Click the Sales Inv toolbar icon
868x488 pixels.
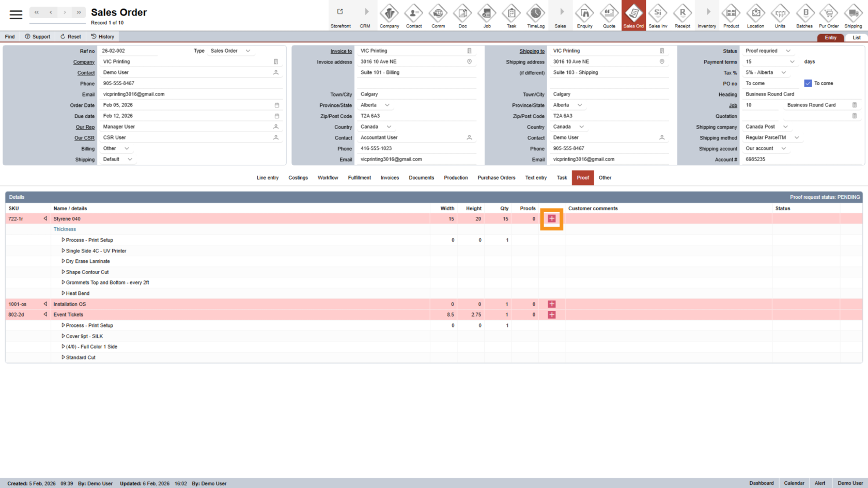click(658, 16)
